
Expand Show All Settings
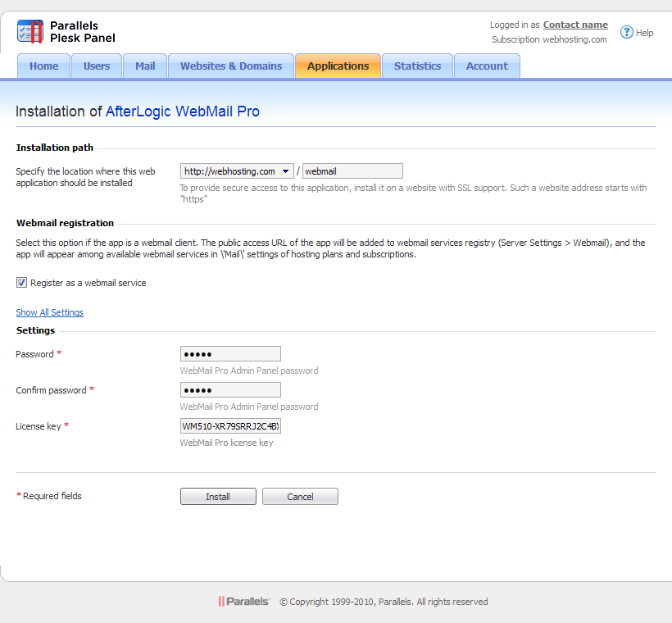click(49, 312)
